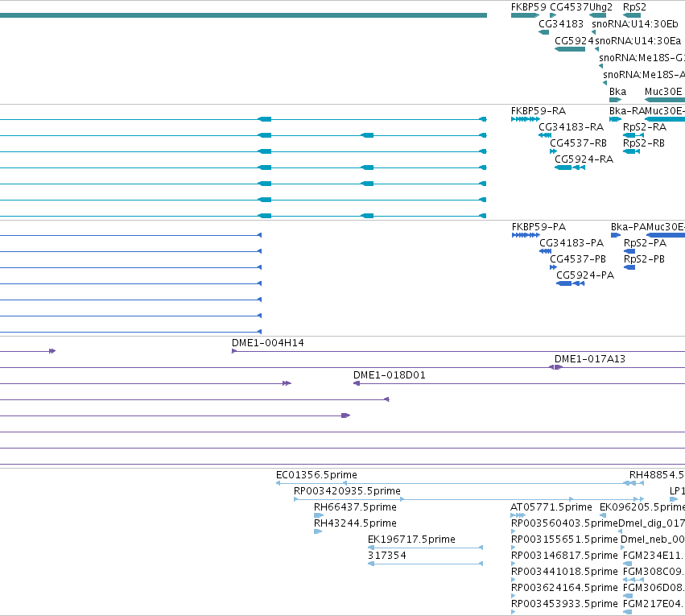Screen dimensions: 685x616
Task: Select the RpS2-RA transcript label
Action: pos(645,127)
